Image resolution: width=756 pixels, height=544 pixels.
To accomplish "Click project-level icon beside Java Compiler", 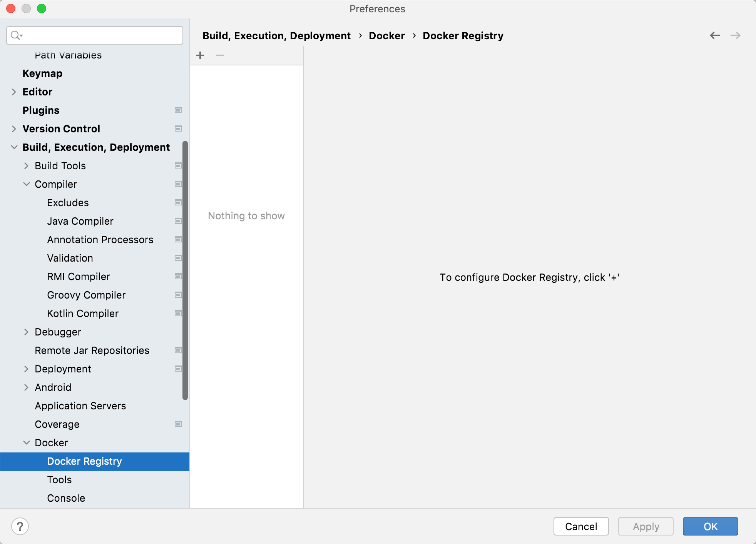I will [178, 221].
